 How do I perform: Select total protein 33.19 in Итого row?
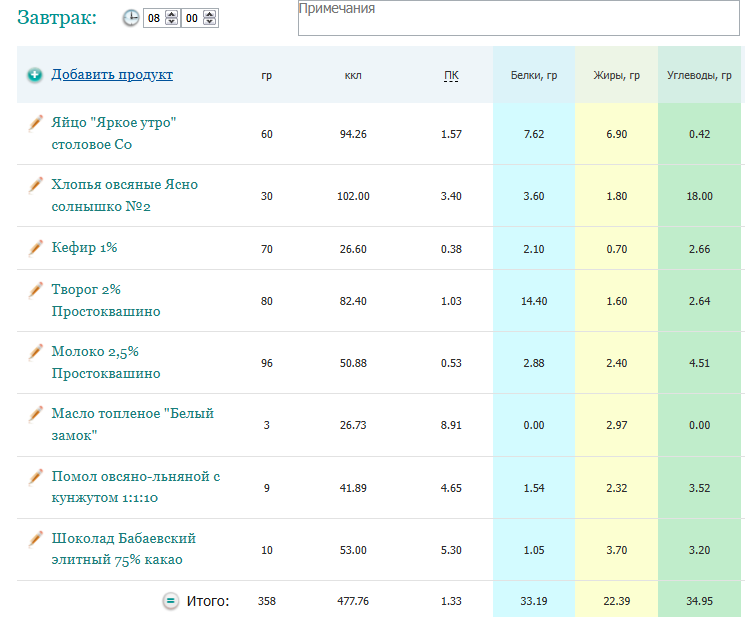point(534,601)
